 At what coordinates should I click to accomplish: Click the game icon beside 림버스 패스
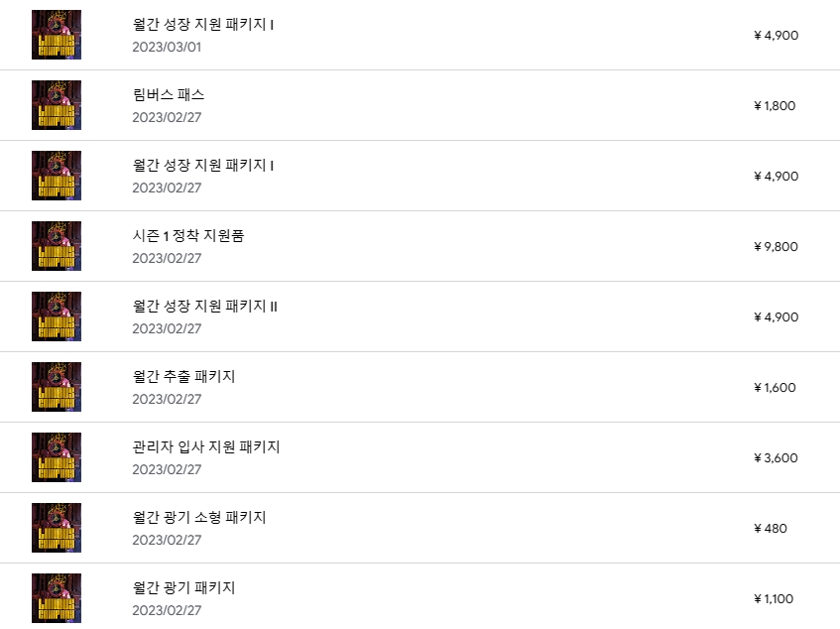coord(57,105)
